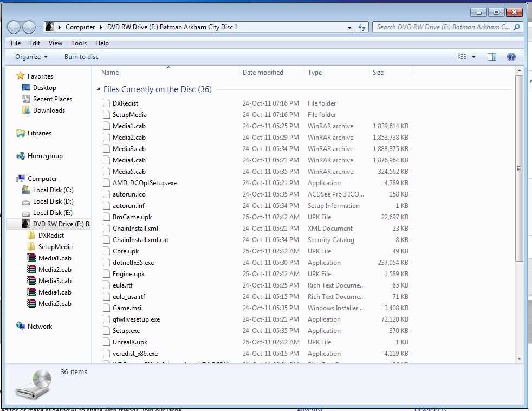The height and width of the screenshot is (411, 532).
Task: Click Burn to disc
Action: pyautogui.click(x=81, y=57)
